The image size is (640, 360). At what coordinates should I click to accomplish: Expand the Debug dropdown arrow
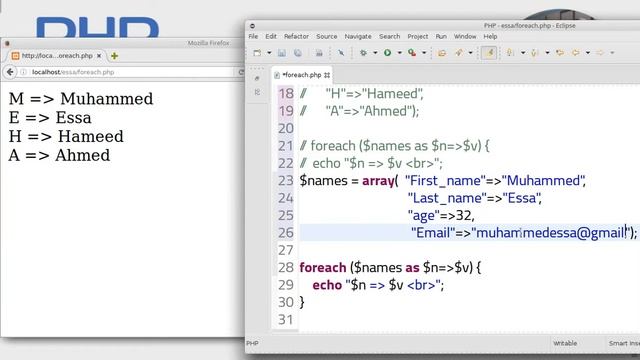coord(375,53)
